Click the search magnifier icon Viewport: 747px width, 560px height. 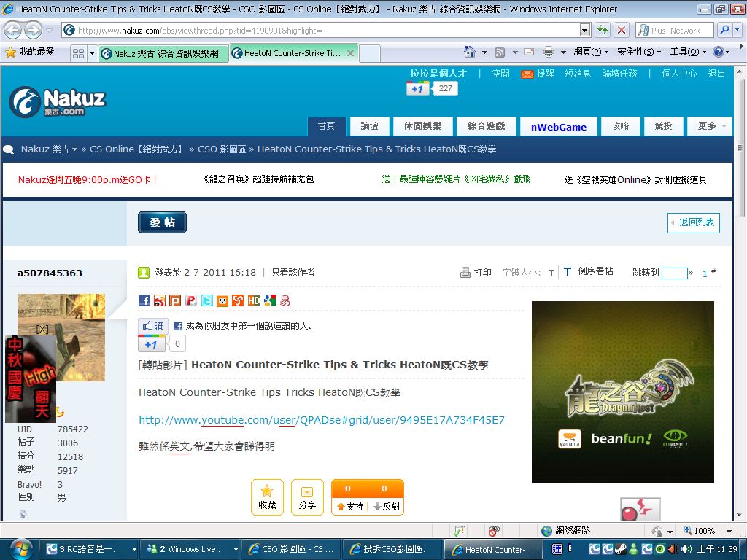point(724,30)
